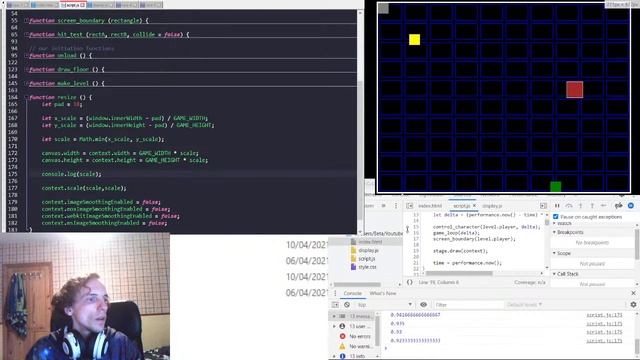640x360 pixels.
Task: Select the No warnings console filter
Action: (356, 346)
